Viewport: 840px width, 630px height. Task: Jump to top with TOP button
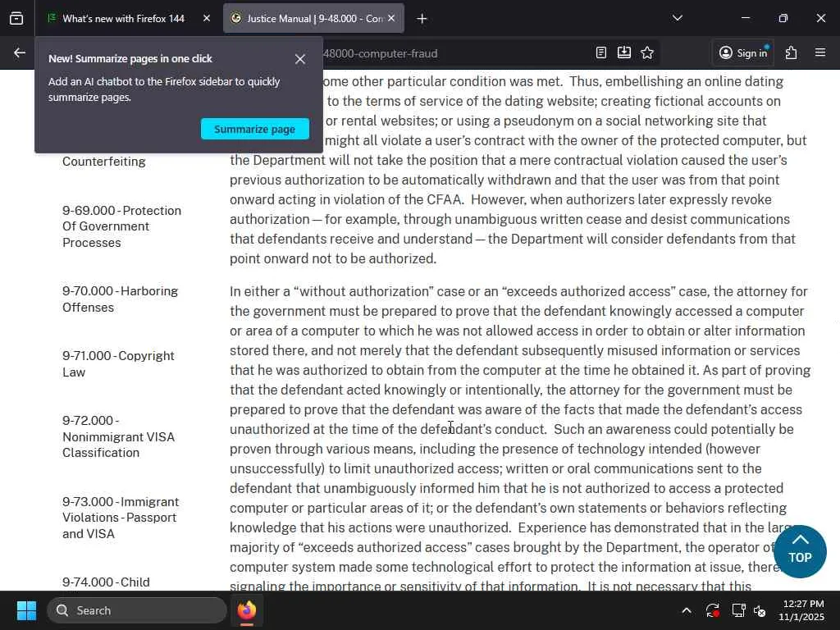pos(800,551)
